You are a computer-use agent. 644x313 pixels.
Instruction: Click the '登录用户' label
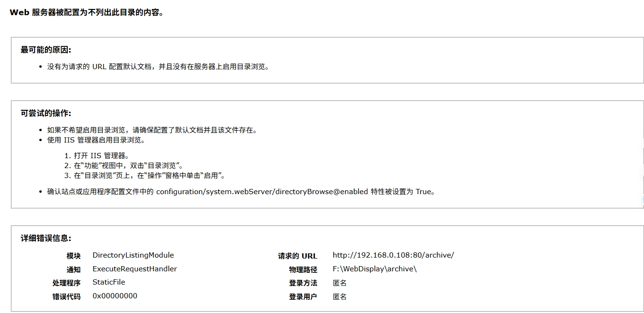tap(303, 296)
